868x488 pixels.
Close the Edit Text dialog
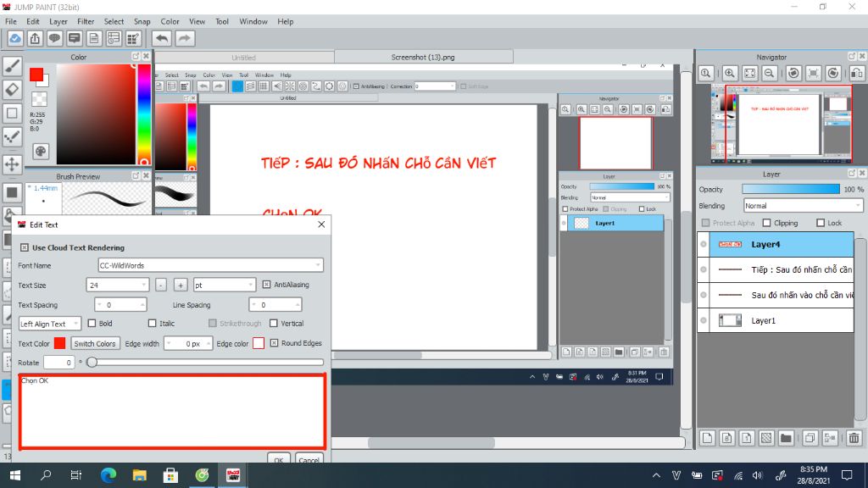[321, 224]
